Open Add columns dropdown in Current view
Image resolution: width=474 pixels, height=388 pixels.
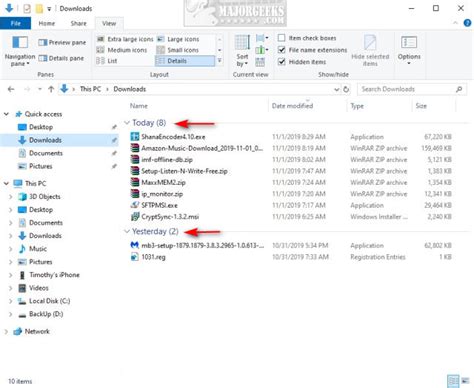click(x=262, y=50)
